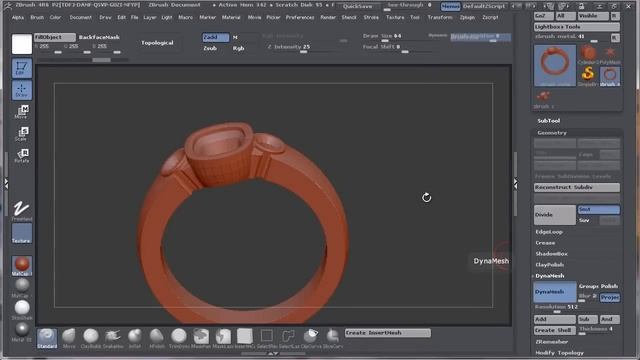Open the MatCap red material sphere
This screenshot has height=360, width=640.
coord(22,266)
